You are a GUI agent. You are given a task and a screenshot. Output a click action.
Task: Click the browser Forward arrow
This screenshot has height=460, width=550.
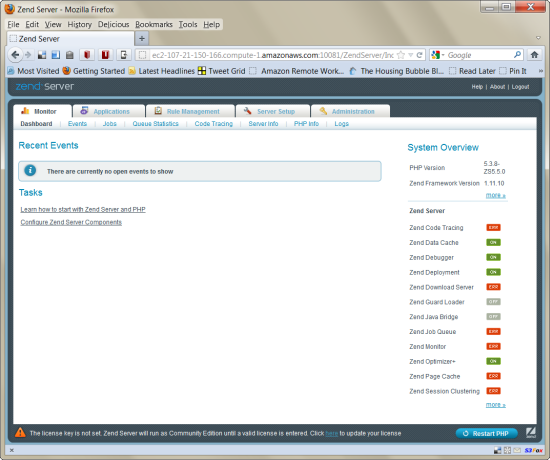(28, 55)
